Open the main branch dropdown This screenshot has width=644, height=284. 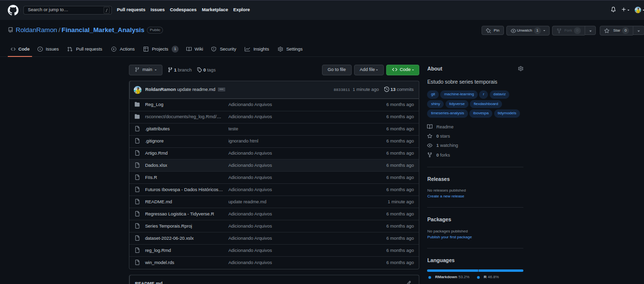[x=145, y=70]
